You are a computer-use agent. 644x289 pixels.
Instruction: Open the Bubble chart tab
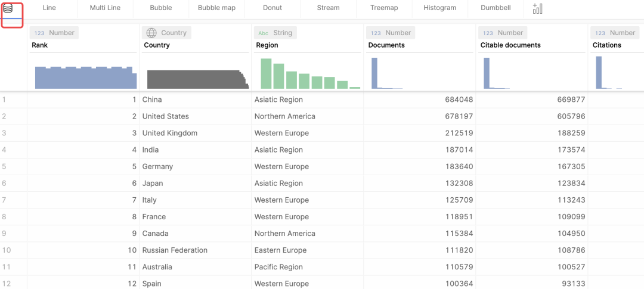[161, 8]
